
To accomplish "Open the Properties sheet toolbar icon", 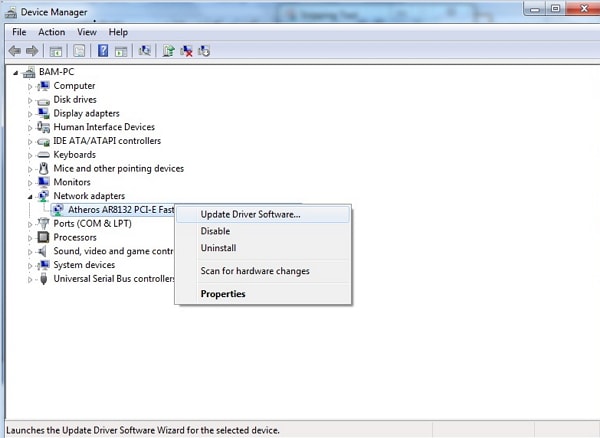I will 79,51.
